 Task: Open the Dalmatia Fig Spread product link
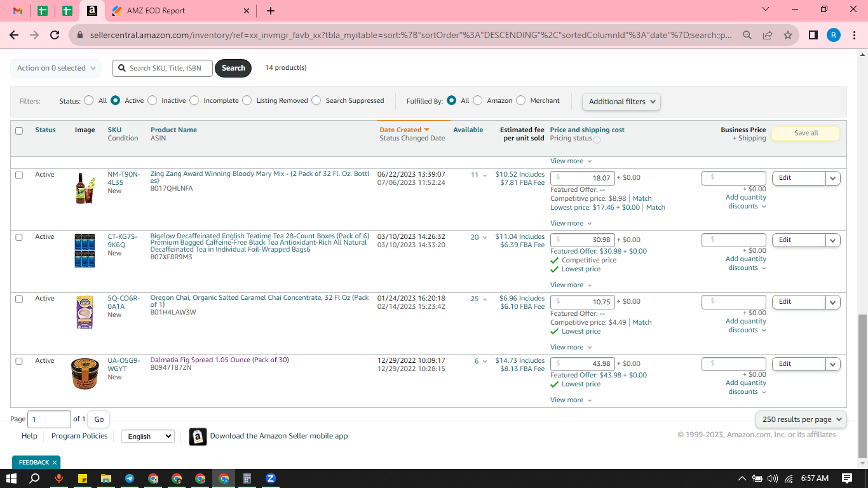[x=220, y=360]
